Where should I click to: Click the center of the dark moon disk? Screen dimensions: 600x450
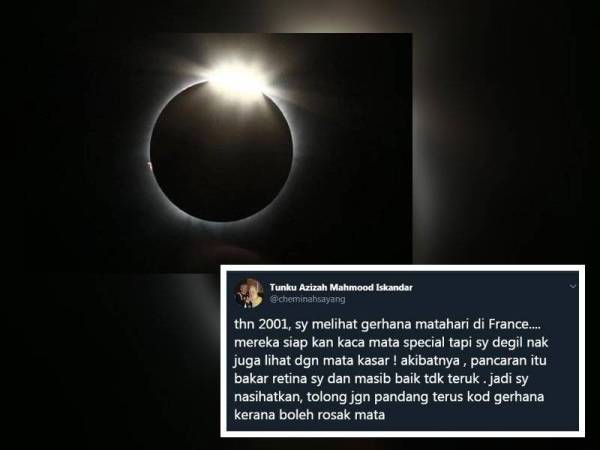(x=221, y=150)
